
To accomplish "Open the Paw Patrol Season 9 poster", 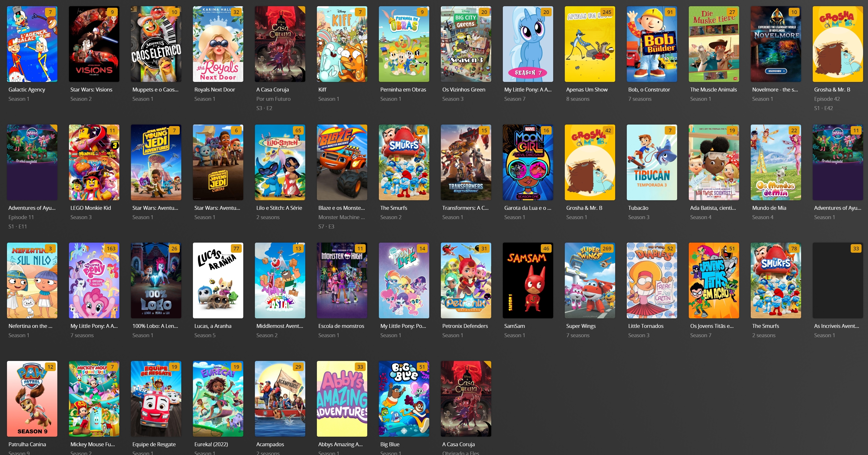I will [32, 399].
